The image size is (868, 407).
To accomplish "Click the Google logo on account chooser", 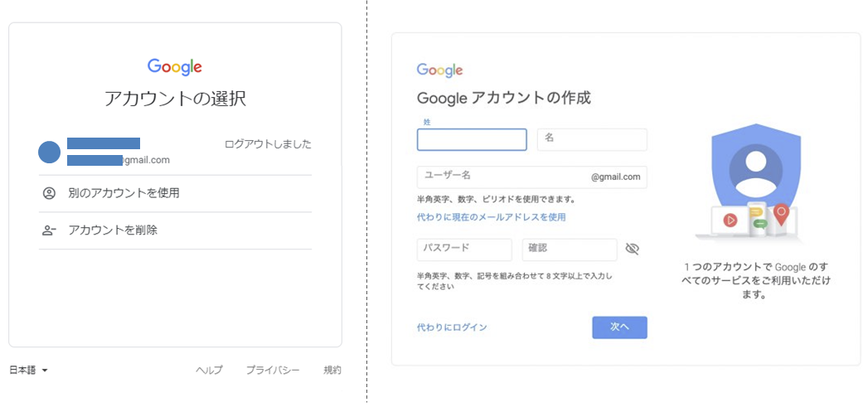I will click(174, 67).
